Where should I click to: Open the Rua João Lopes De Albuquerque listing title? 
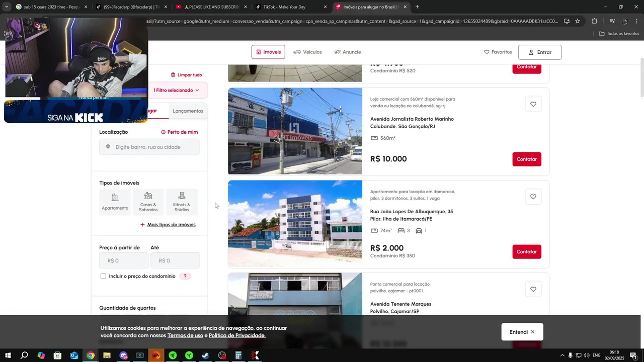click(x=412, y=215)
